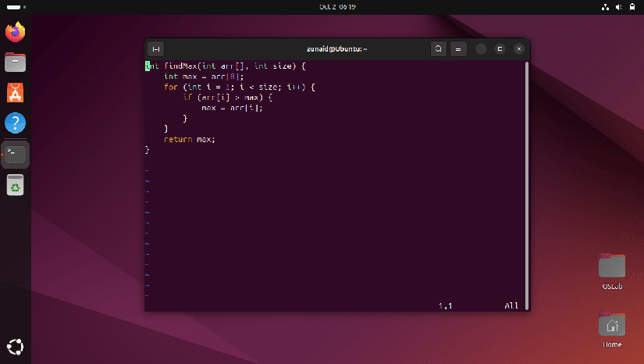Screen dimensions: 644x364
Task: Click the 'for' keyword in the loop
Action: pyautogui.click(x=171, y=87)
